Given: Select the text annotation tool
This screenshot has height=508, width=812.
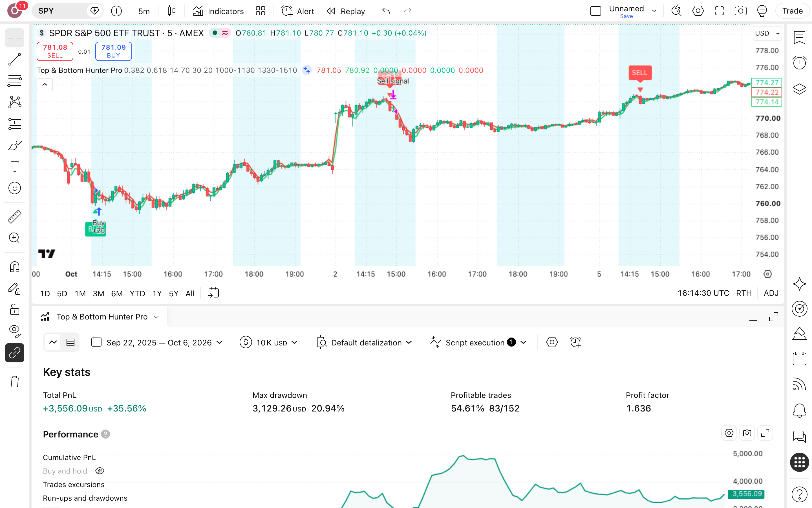Looking at the screenshot, I should 14,167.
